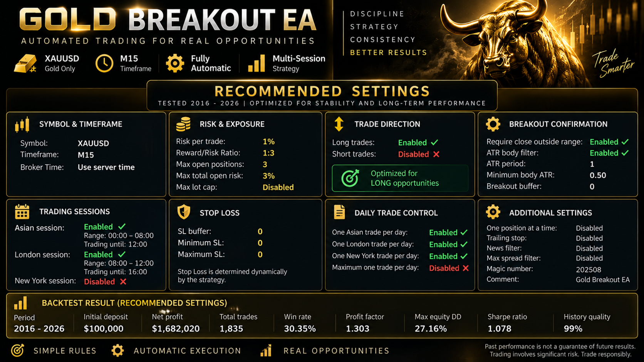Click the Trade Direction arrows icon

339,124
